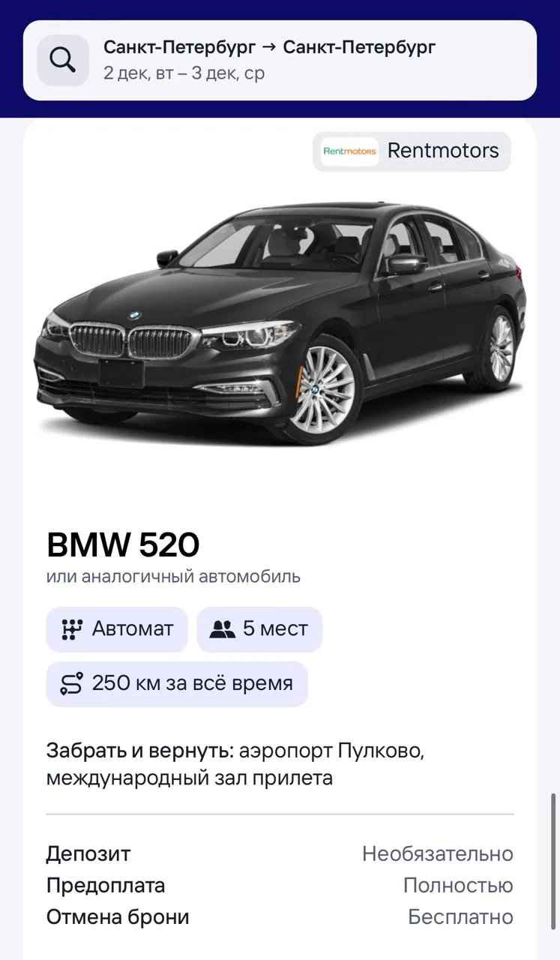This screenshot has height=960, width=560.
Task: Tap the 250 км за всё время chip
Action: click(177, 683)
